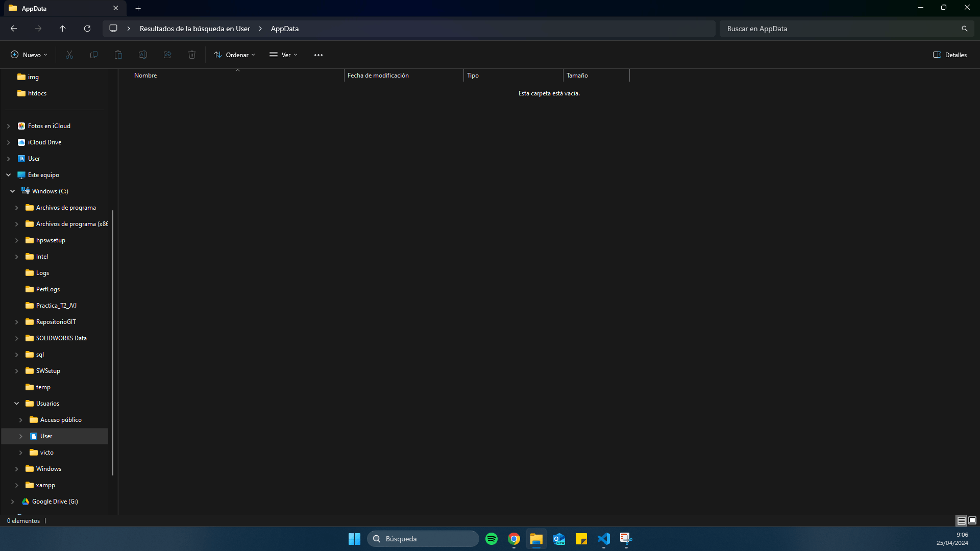Screen dimensions: 980x551
Task: Open a new tab with plus button
Action: 138,8
